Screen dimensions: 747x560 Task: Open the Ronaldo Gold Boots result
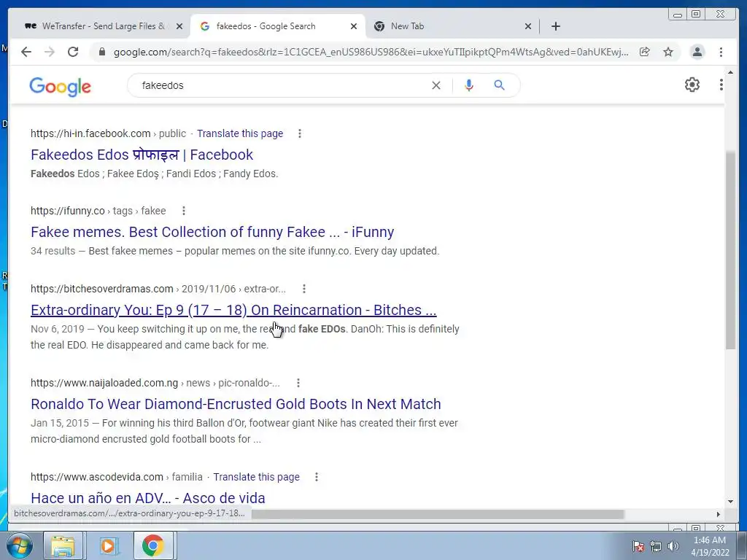(236, 404)
